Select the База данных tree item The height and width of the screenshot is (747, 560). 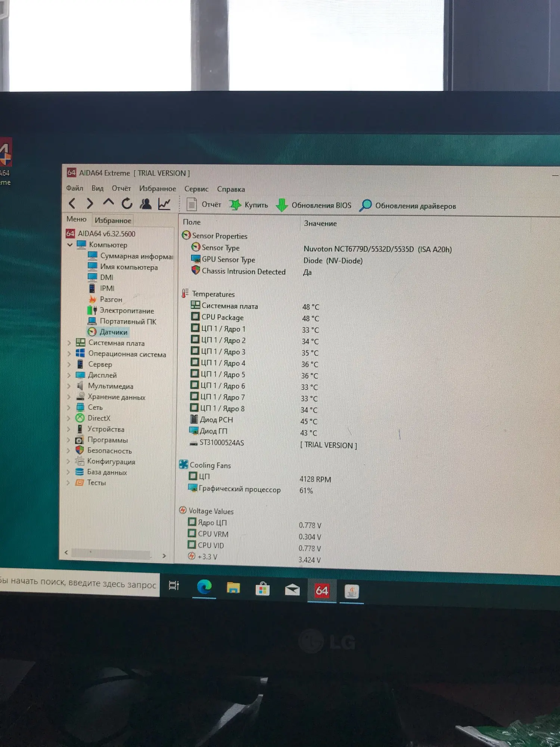click(x=101, y=472)
